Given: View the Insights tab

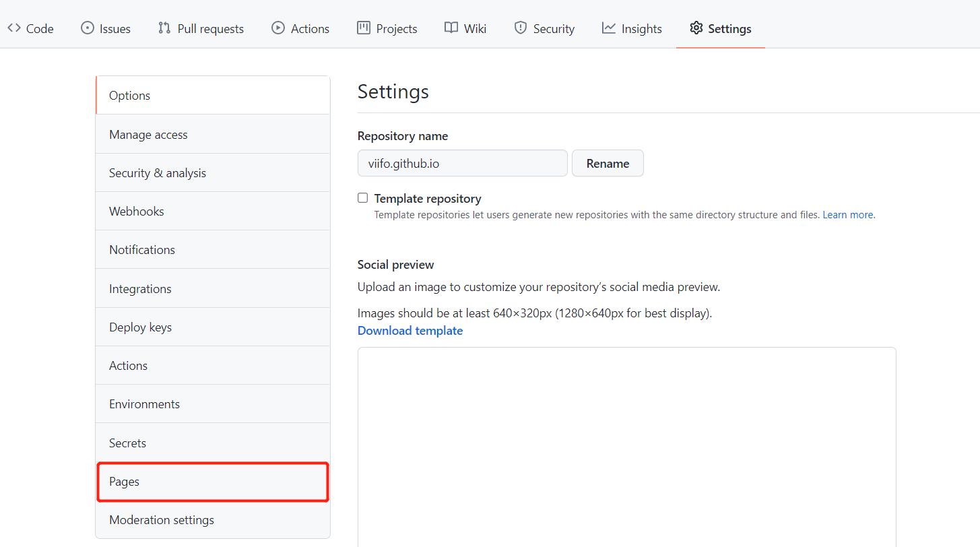Looking at the screenshot, I should coord(632,28).
